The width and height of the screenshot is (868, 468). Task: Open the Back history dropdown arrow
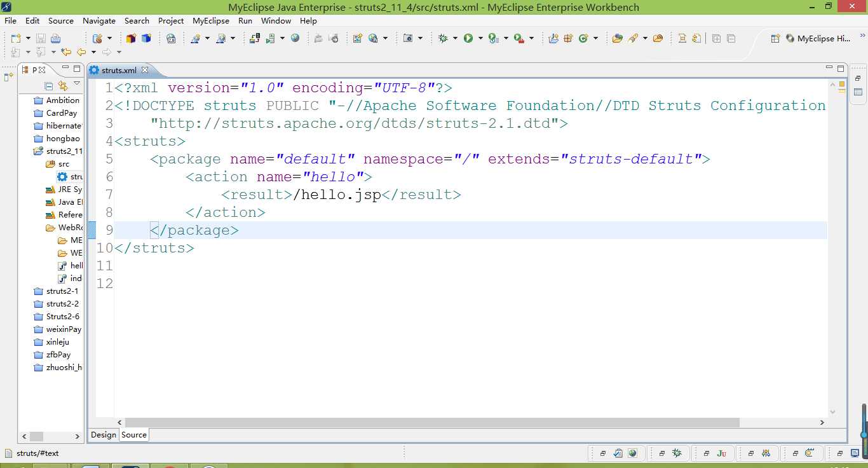tap(93, 52)
